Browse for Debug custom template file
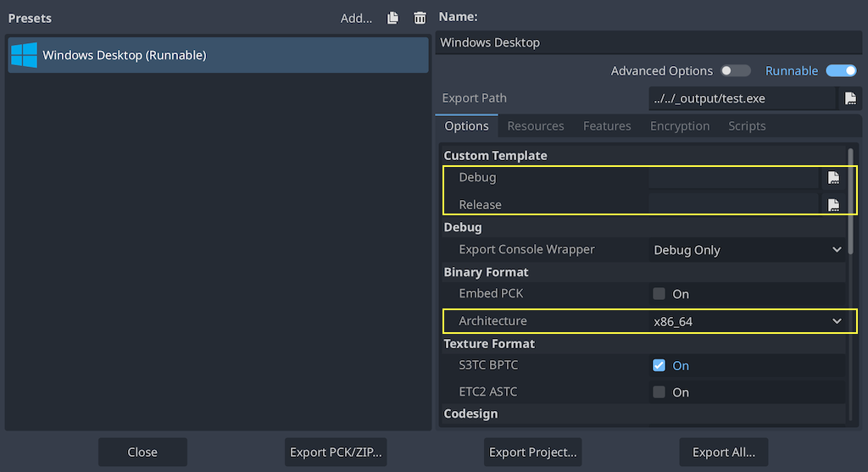Image resolution: width=868 pixels, height=472 pixels. (833, 178)
